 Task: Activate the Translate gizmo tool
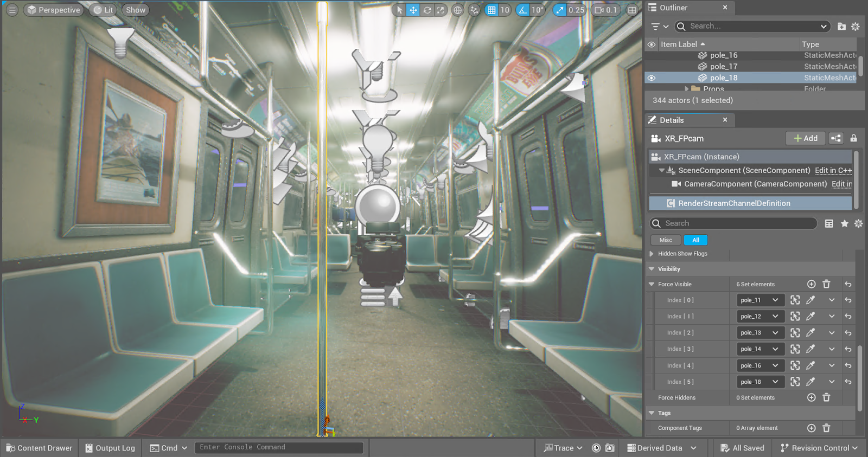pos(413,10)
